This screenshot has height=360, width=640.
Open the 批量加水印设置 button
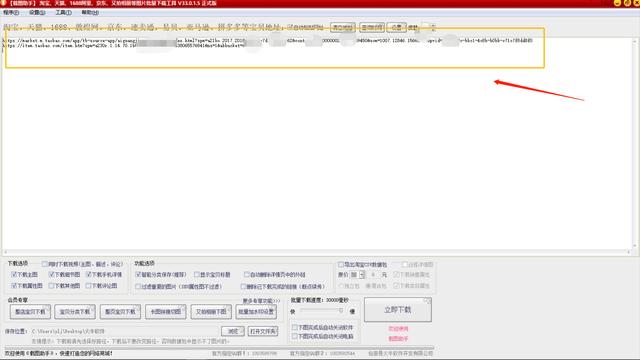[256, 312]
